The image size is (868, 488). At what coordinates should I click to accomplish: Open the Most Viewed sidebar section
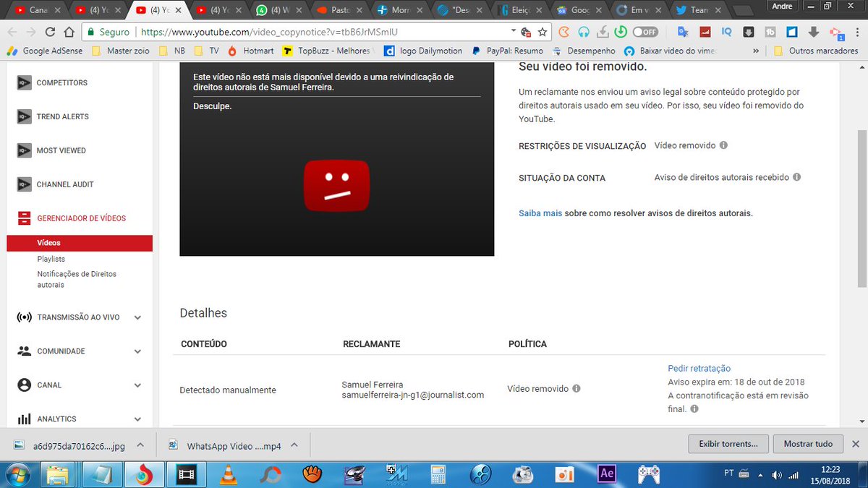[61, 150]
